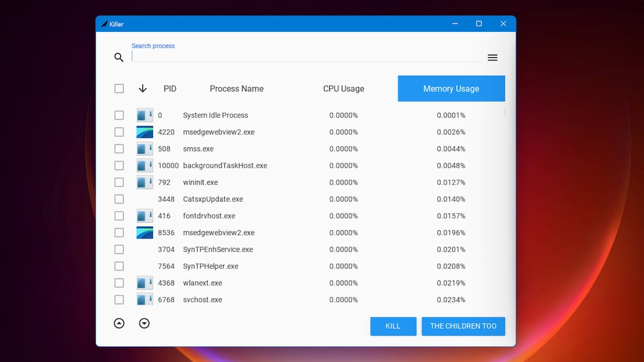This screenshot has width=644, height=362.
Task: Tick the wlanext.exe checkbox
Action: click(119, 283)
